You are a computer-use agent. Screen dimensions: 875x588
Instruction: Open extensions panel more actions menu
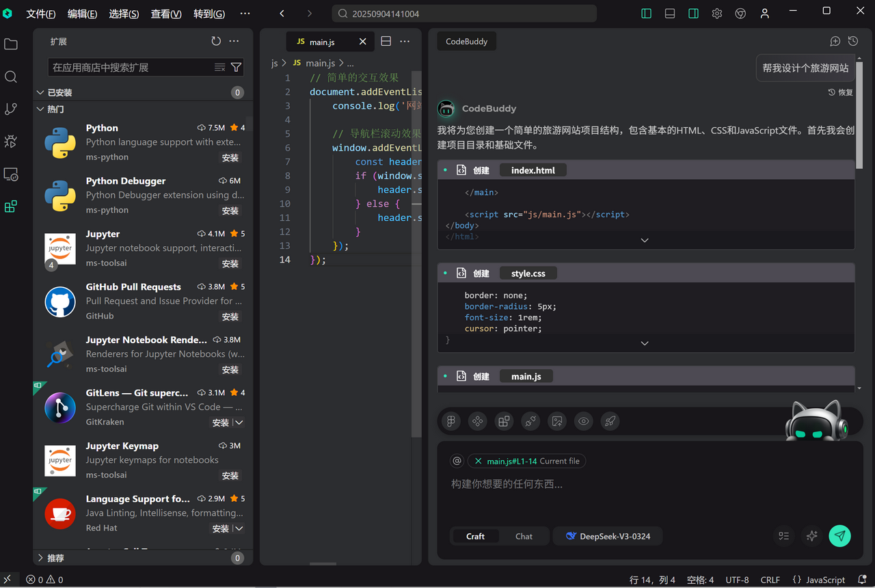coord(234,41)
